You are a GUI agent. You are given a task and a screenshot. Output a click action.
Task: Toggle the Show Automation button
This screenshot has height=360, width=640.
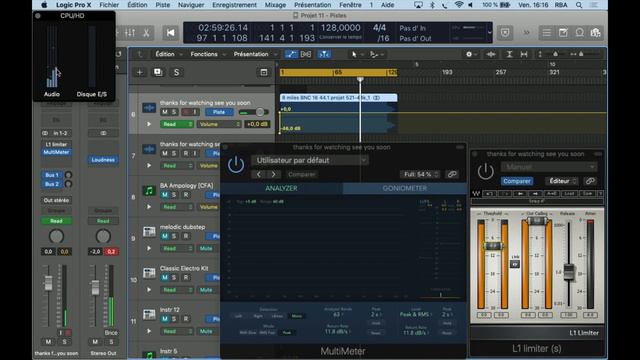coord(291,54)
